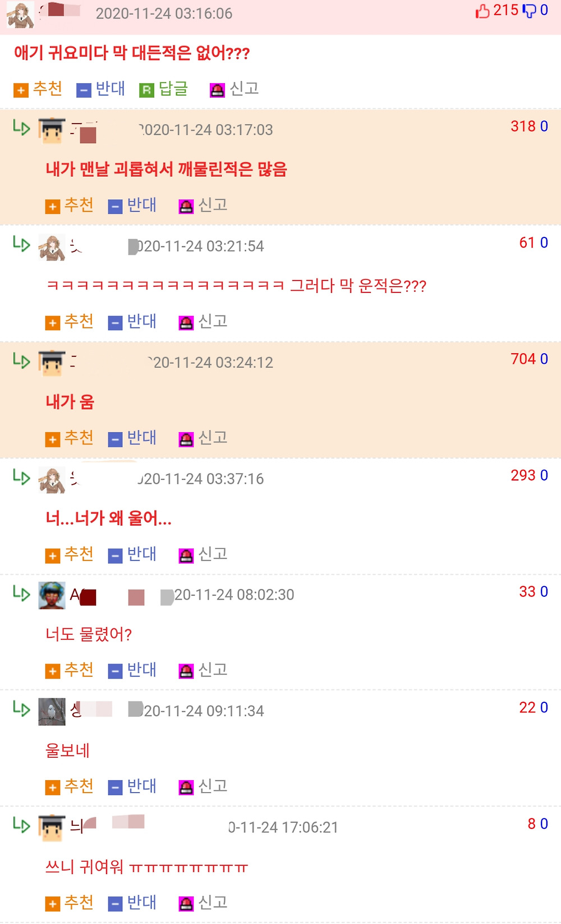This screenshot has width=561, height=924.
Task: Click the green 답글 reply icon
Action: point(146,90)
